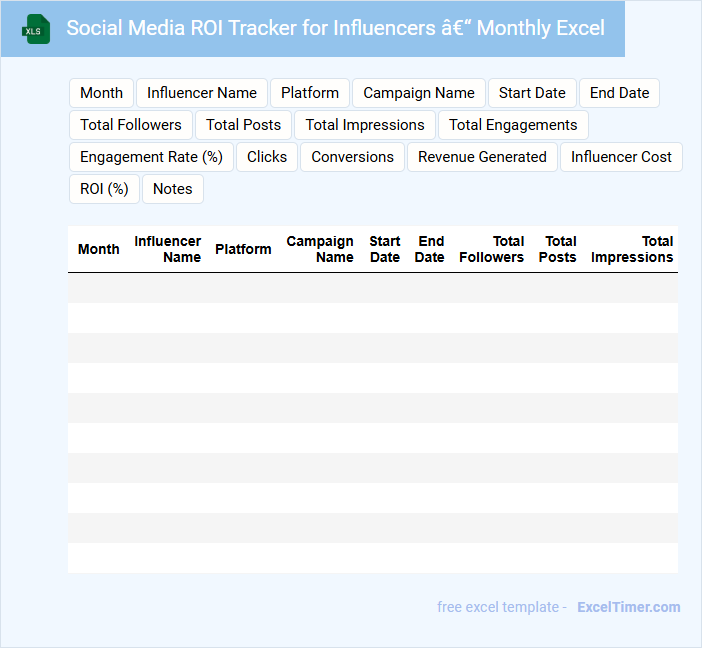Select the Start Date tag

[532, 93]
